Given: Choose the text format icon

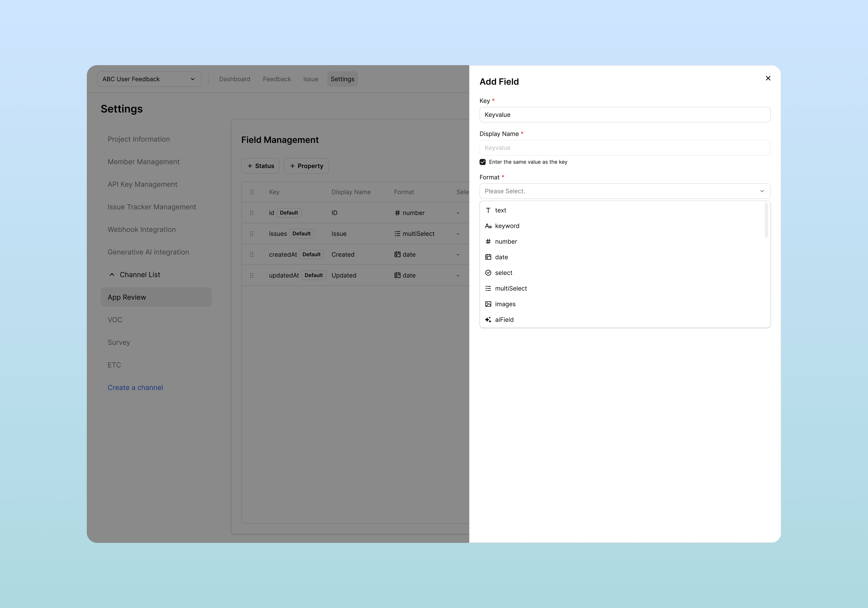Looking at the screenshot, I should [488, 210].
